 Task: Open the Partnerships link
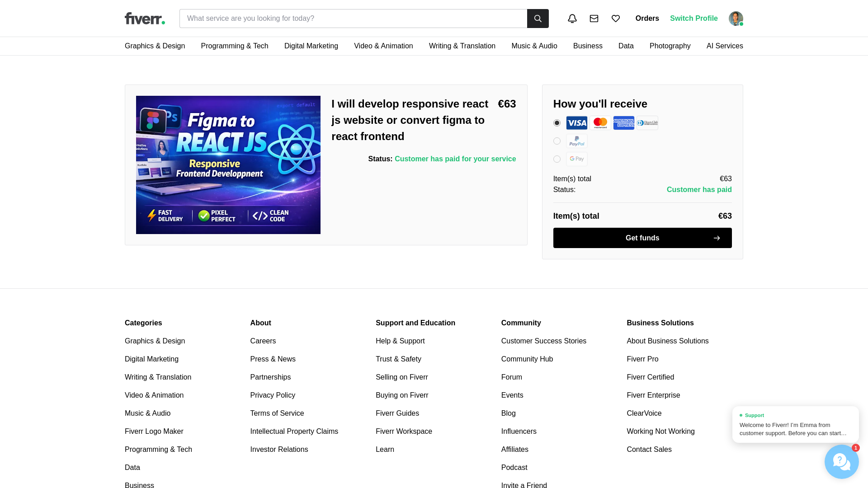[x=270, y=377]
